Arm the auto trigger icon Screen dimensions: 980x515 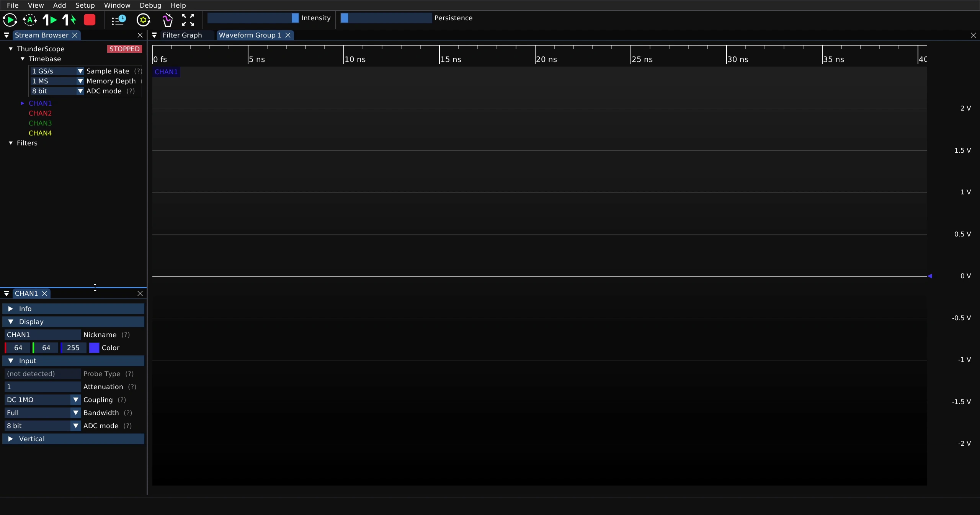tap(30, 20)
